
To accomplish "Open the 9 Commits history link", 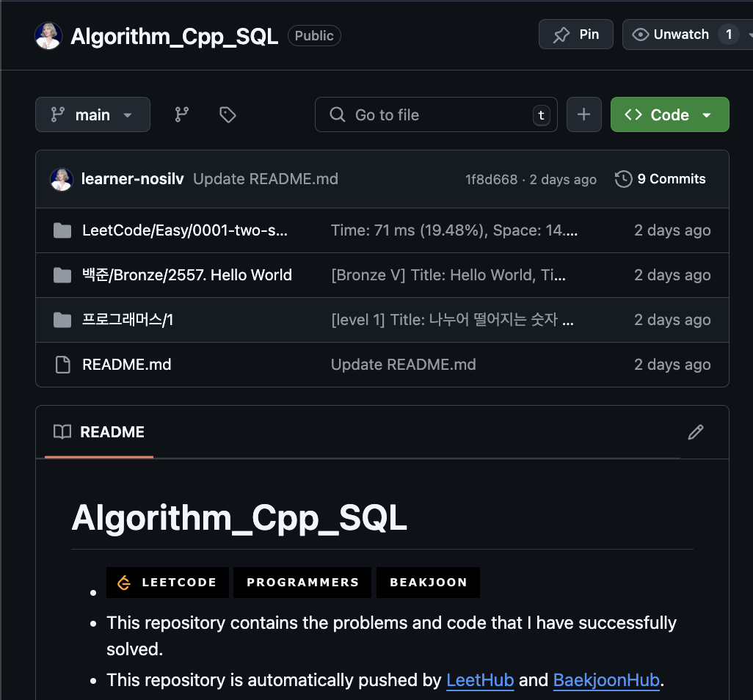I will [x=661, y=179].
